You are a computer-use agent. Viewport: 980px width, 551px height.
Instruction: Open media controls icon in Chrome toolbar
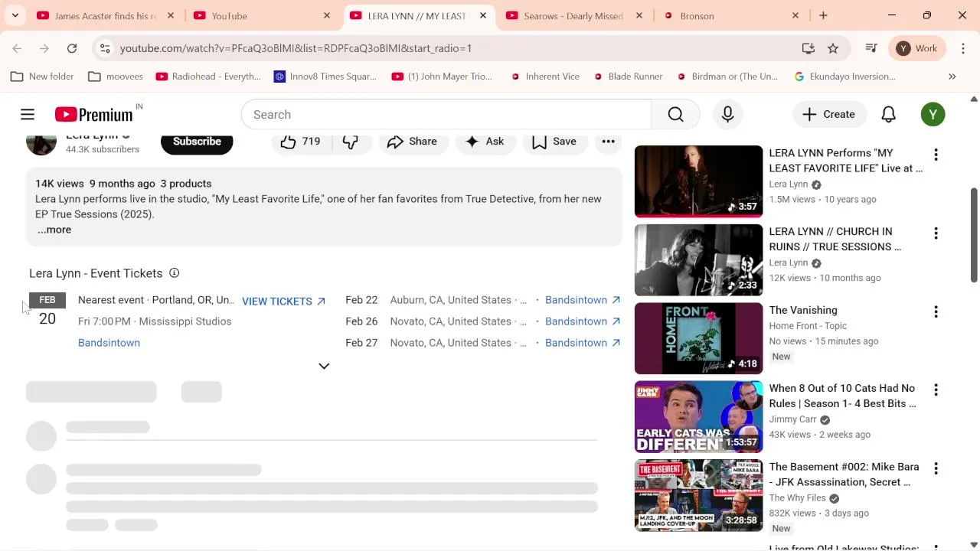[x=871, y=48]
